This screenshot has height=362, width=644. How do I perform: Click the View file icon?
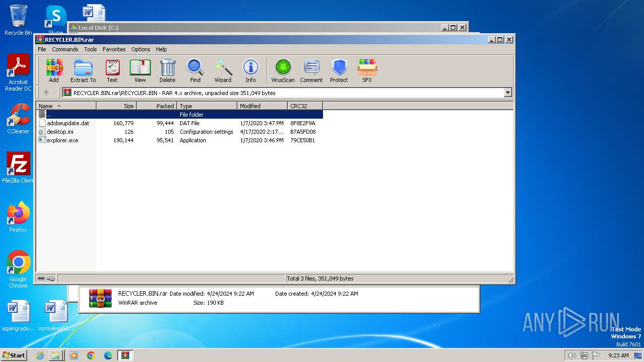click(x=140, y=70)
